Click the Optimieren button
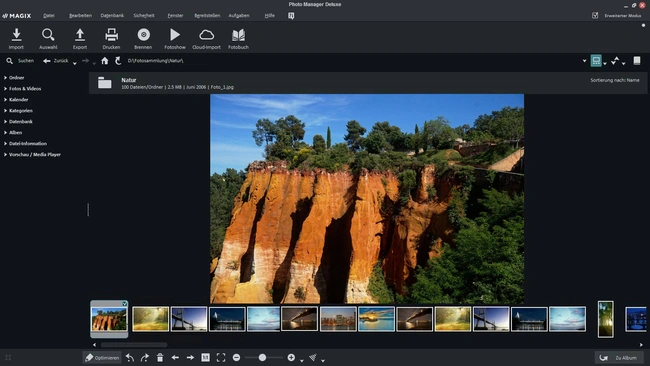The height and width of the screenshot is (366, 650). [102, 357]
